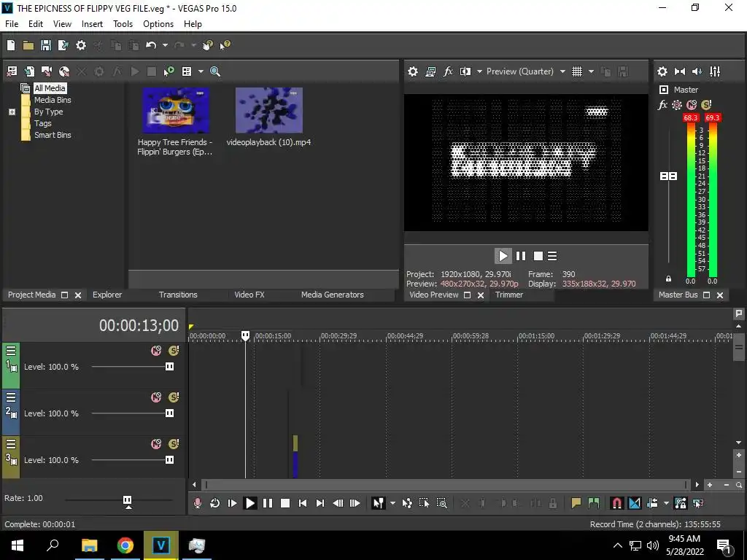Image resolution: width=747 pixels, height=560 pixels.
Task: Switch to the Explorer tab
Action: click(x=107, y=295)
